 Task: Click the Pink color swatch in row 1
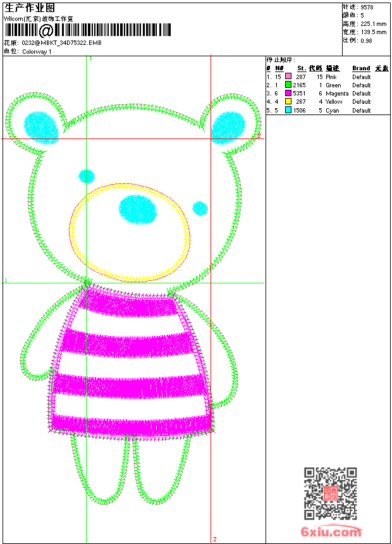(x=288, y=77)
